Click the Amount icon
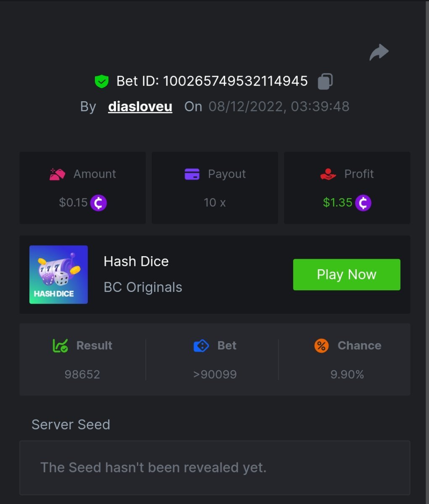The height and width of the screenshot is (504, 429). (x=57, y=174)
